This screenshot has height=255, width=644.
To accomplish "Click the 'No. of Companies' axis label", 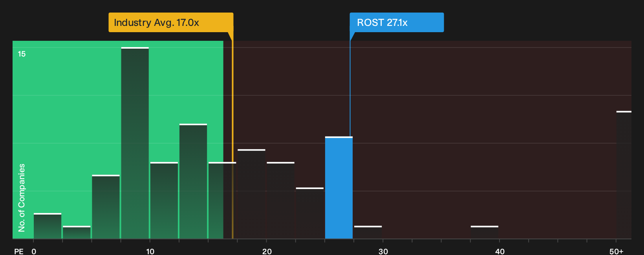I will 22,198.
